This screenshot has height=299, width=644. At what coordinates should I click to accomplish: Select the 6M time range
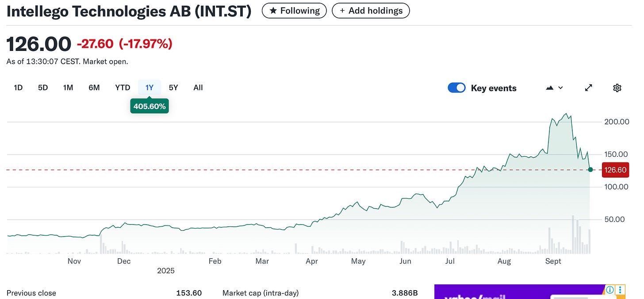94,88
